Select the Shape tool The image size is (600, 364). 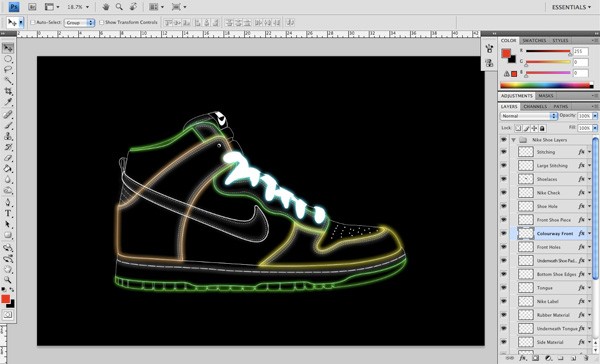(x=8, y=235)
